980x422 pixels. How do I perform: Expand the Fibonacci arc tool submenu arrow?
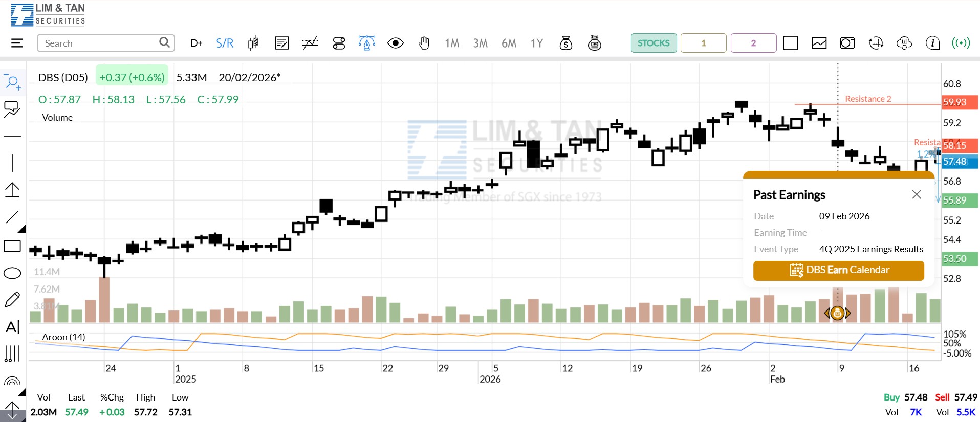pyautogui.click(x=22, y=392)
